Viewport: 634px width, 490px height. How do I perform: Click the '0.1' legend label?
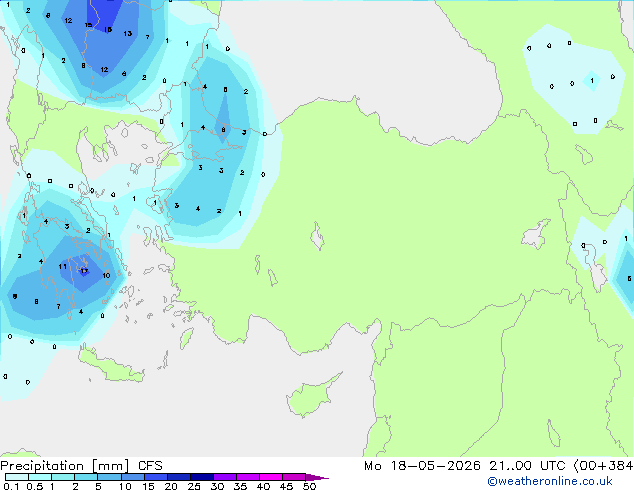tap(11, 486)
